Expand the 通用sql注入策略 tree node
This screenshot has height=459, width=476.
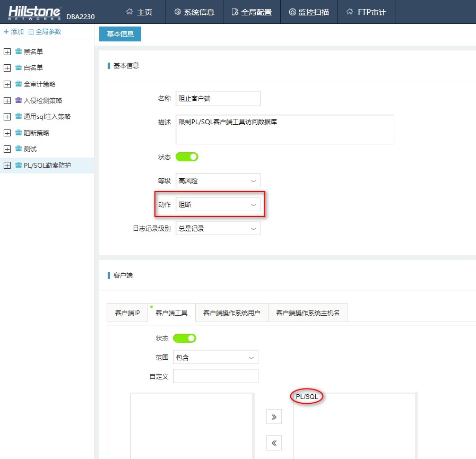tap(7, 117)
